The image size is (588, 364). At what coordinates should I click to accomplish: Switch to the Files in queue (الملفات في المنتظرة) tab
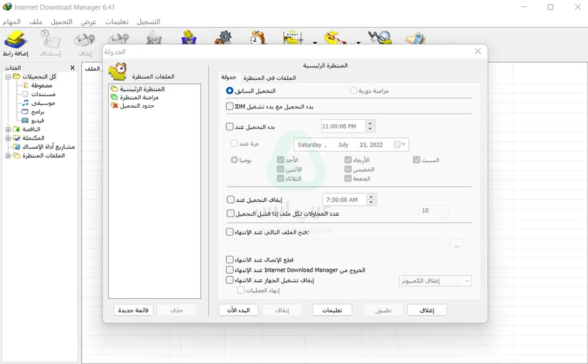pos(269,78)
